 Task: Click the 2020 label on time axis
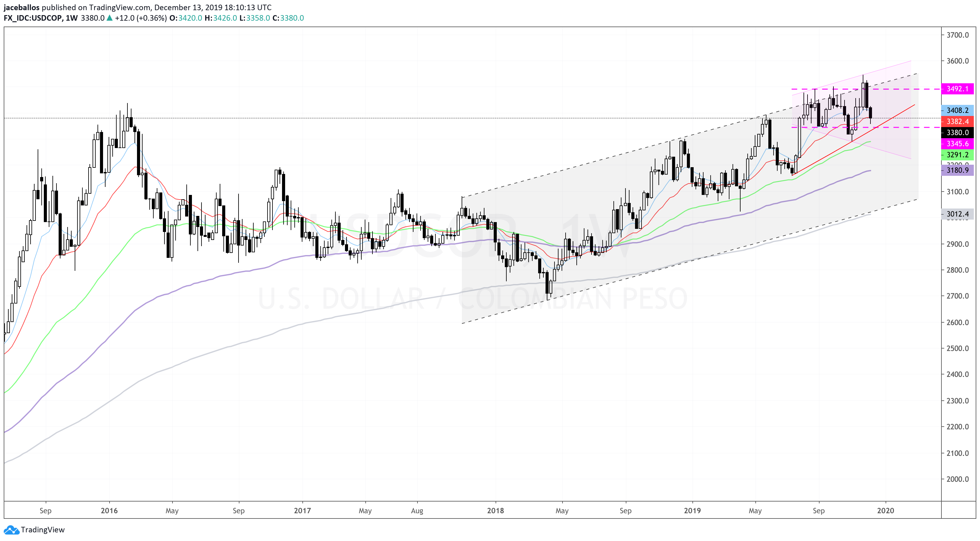(885, 510)
